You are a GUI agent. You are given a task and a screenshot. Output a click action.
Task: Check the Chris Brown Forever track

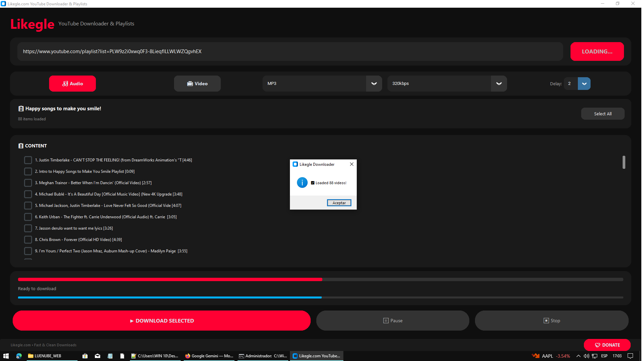click(x=28, y=239)
